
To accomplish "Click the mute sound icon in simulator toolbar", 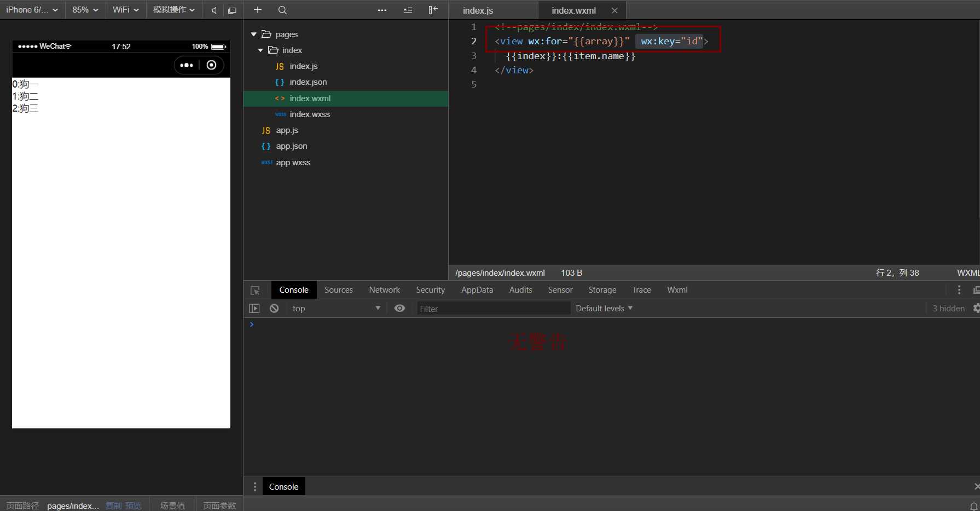I will (x=214, y=10).
